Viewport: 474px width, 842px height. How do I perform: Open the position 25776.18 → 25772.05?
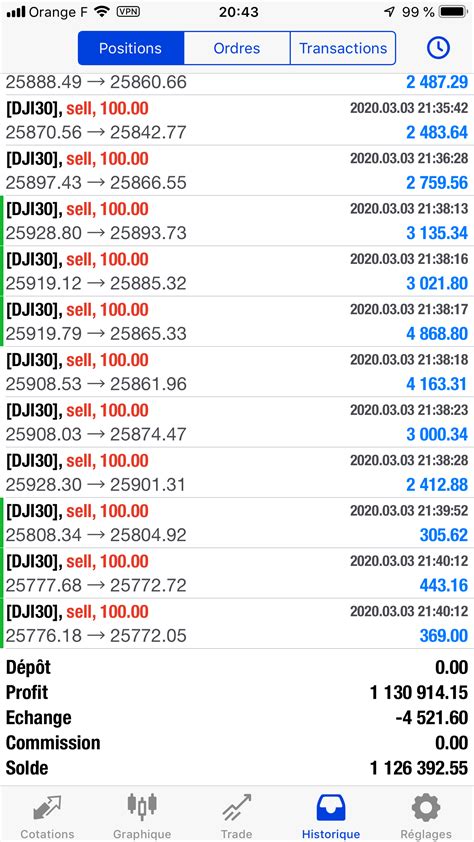coord(237,623)
